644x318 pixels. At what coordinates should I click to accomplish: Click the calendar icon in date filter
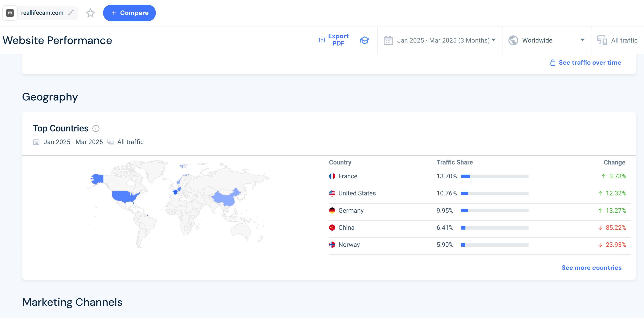click(x=388, y=40)
